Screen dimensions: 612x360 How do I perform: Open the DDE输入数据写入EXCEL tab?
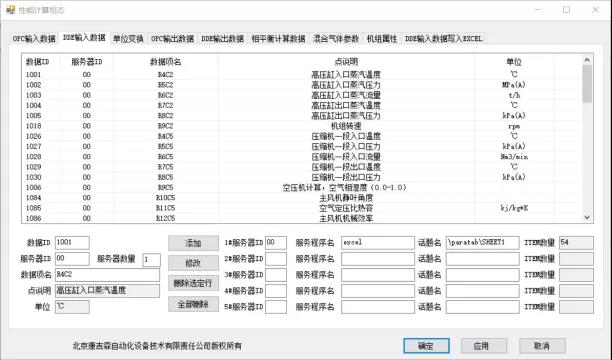tap(444, 39)
